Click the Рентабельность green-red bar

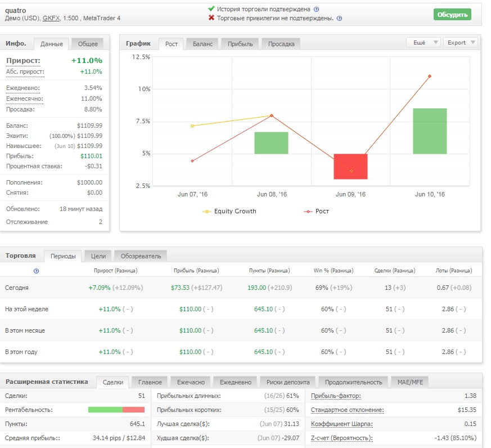pos(116,410)
